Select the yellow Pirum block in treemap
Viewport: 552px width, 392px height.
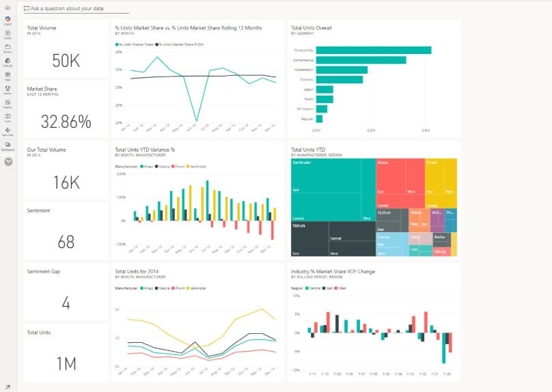[x=441, y=179]
